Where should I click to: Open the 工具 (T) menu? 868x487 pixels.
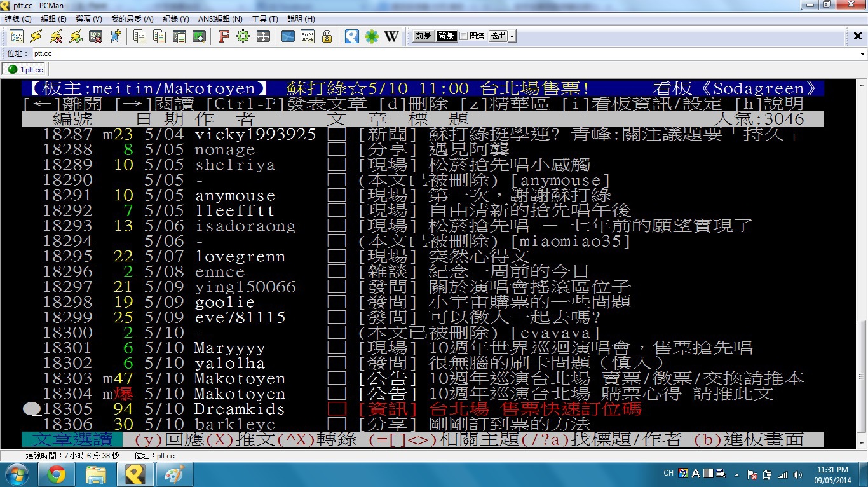point(265,19)
